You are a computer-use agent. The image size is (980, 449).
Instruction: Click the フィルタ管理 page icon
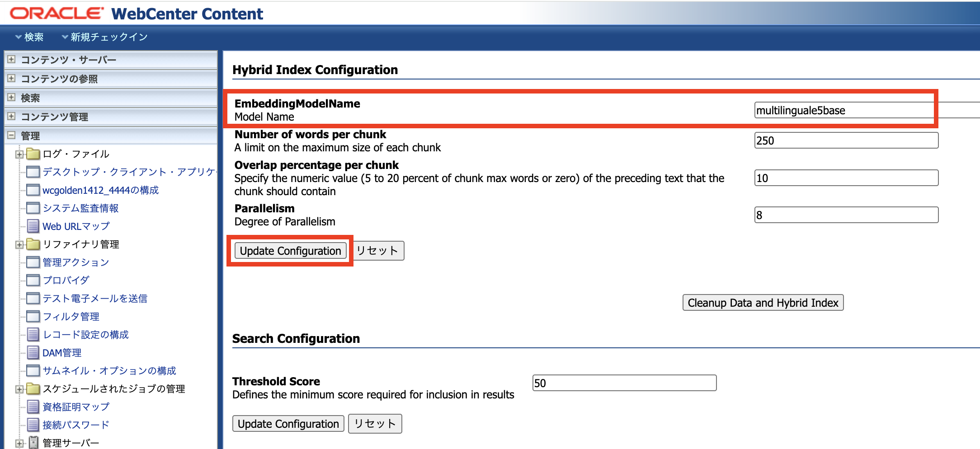pos(33,317)
